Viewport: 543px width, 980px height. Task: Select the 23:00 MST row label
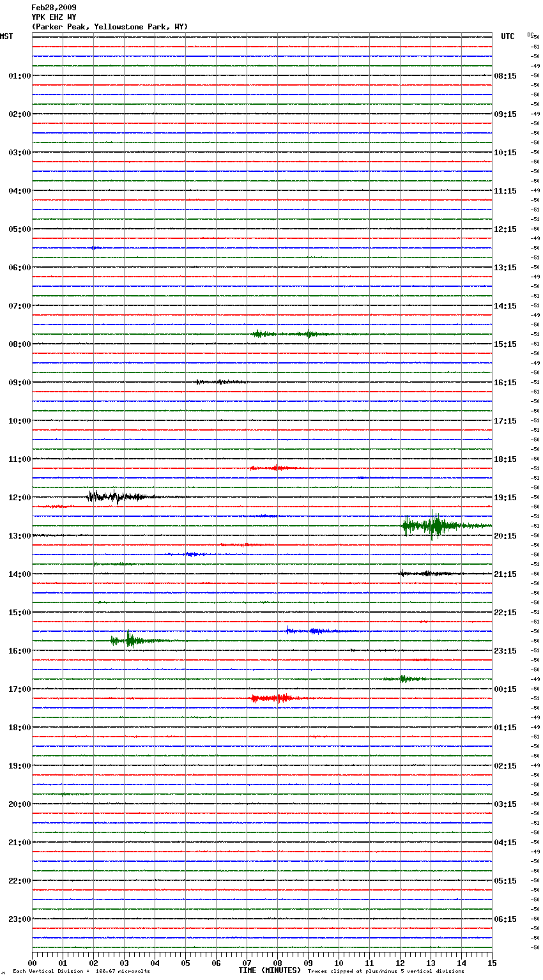point(20,919)
